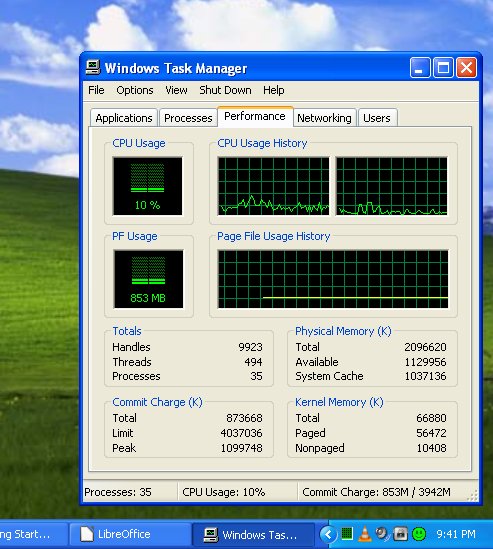Click the 9:41 PM system clock

click(456, 534)
